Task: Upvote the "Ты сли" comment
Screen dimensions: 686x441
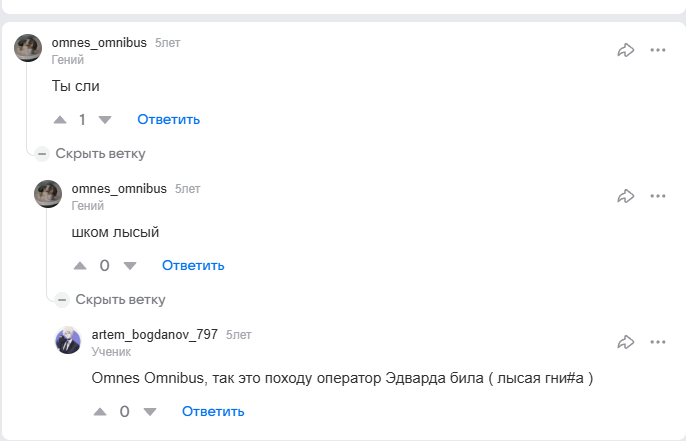Action: pyautogui.click(x=60, y=120)
